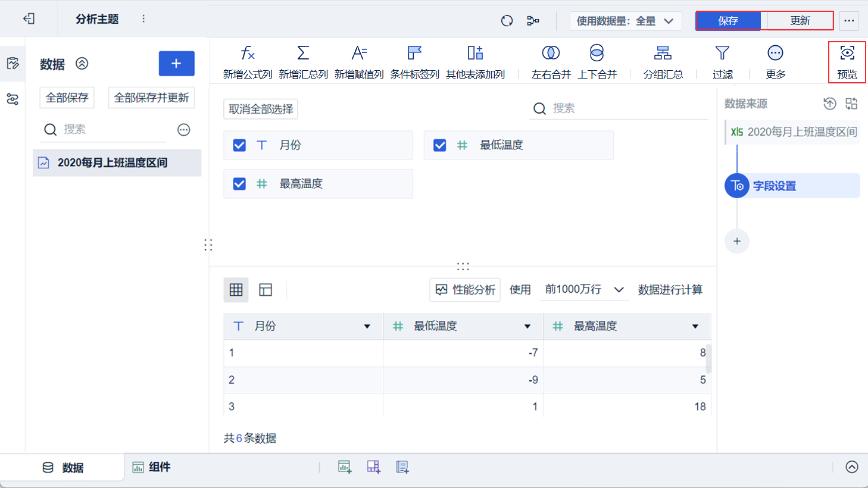This screenshot has height=488, width=868.
Task: Add a new step with the plus circle
Action: (737, 241)
